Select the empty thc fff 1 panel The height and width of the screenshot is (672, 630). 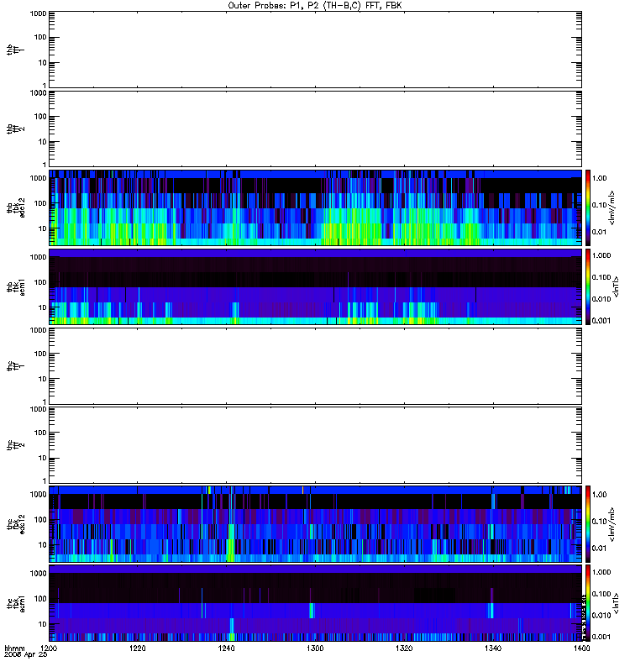point(316,366)
